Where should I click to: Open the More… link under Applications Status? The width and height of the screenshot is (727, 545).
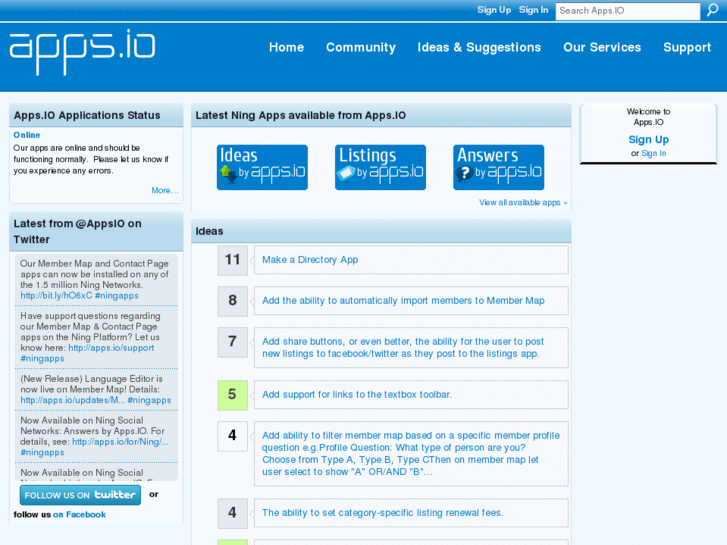165,190
